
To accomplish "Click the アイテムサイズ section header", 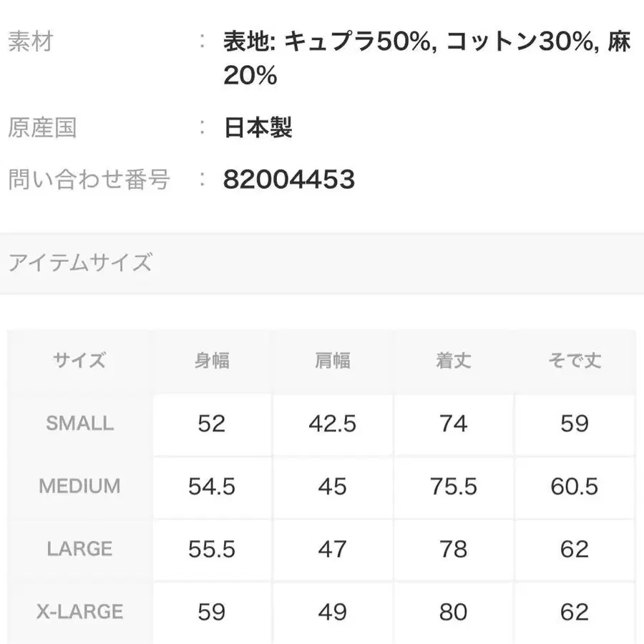I will [x=80, y=263].
